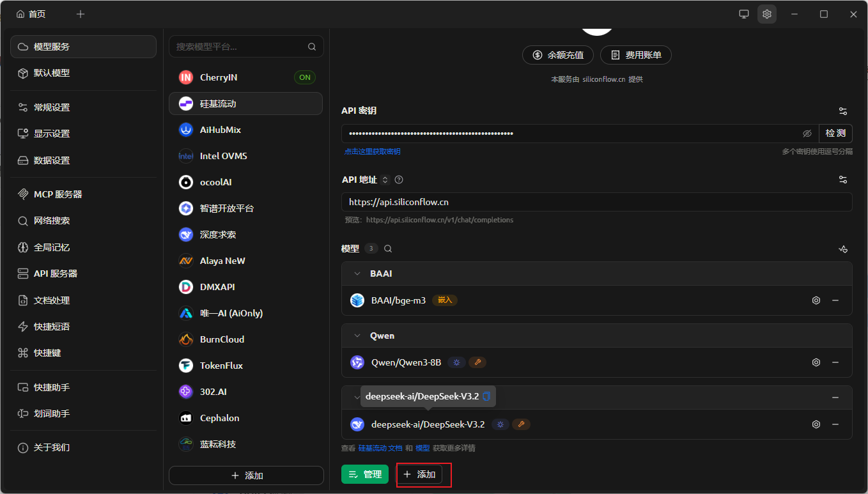
Task: Open 默认模型 settings
Action: click(83, 73)
